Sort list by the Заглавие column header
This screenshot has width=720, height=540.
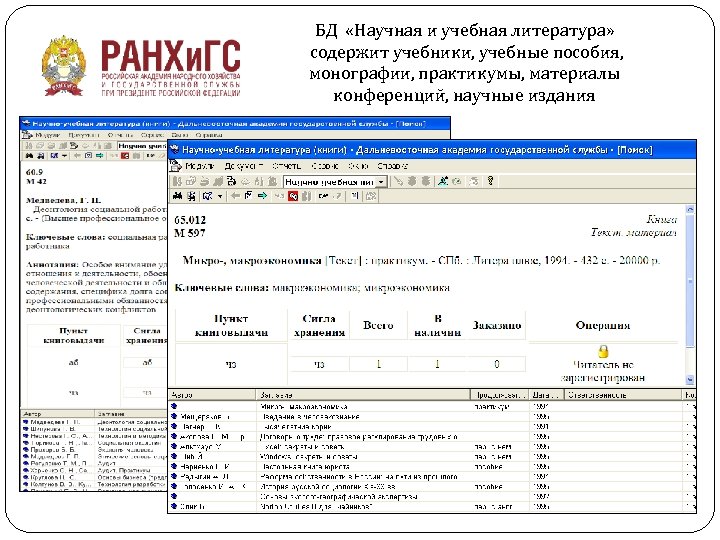[363, 395]
